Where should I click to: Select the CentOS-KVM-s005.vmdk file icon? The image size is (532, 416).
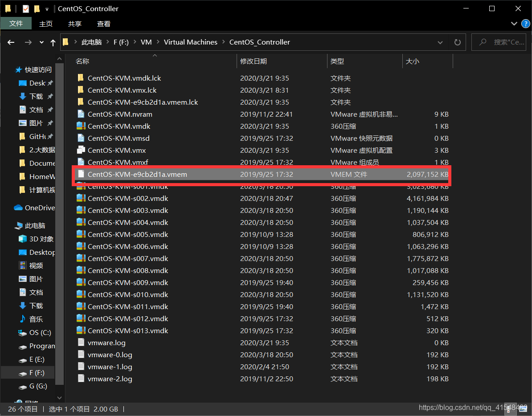pyautogui.click(x=81, y=234)
